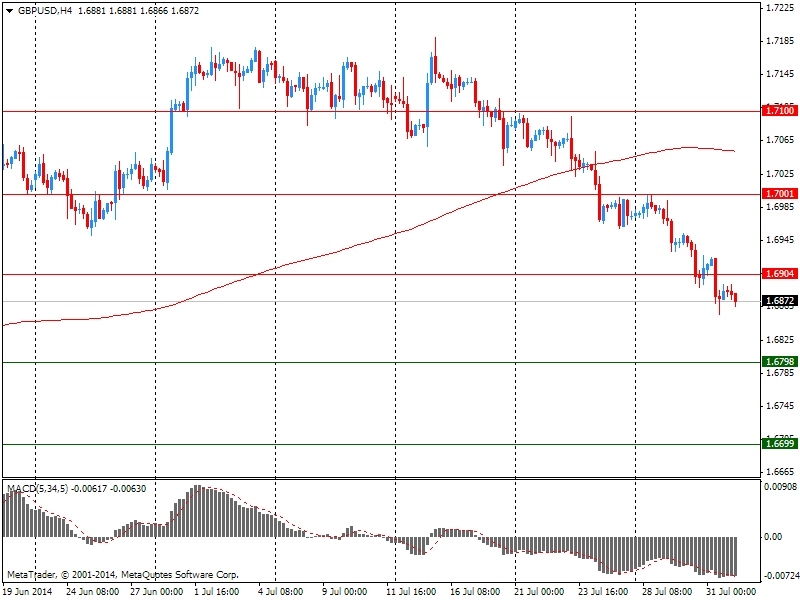Select the 1.6904 red price level label
The image size is (800, 600).
pyautogui.click(x=779, y=274)
